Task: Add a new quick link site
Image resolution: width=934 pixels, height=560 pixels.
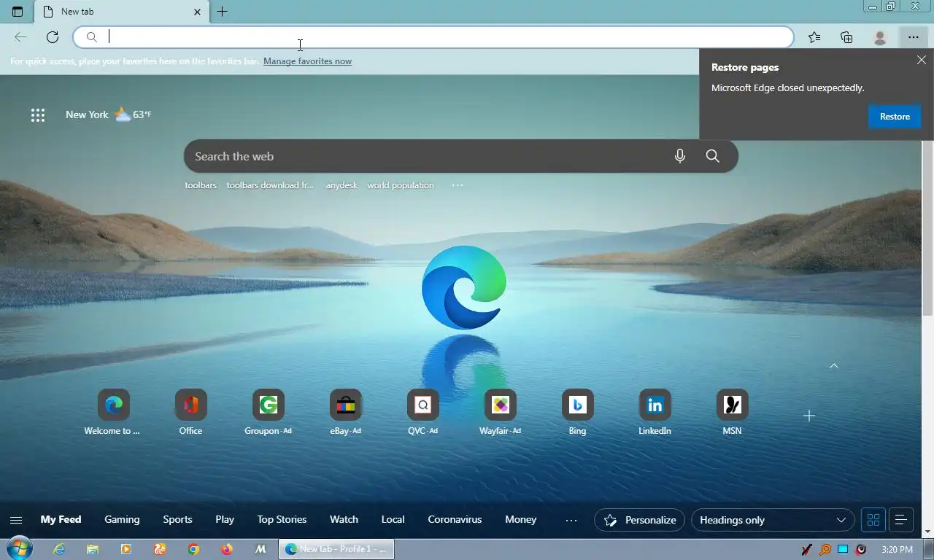Action: coord(808,416)
